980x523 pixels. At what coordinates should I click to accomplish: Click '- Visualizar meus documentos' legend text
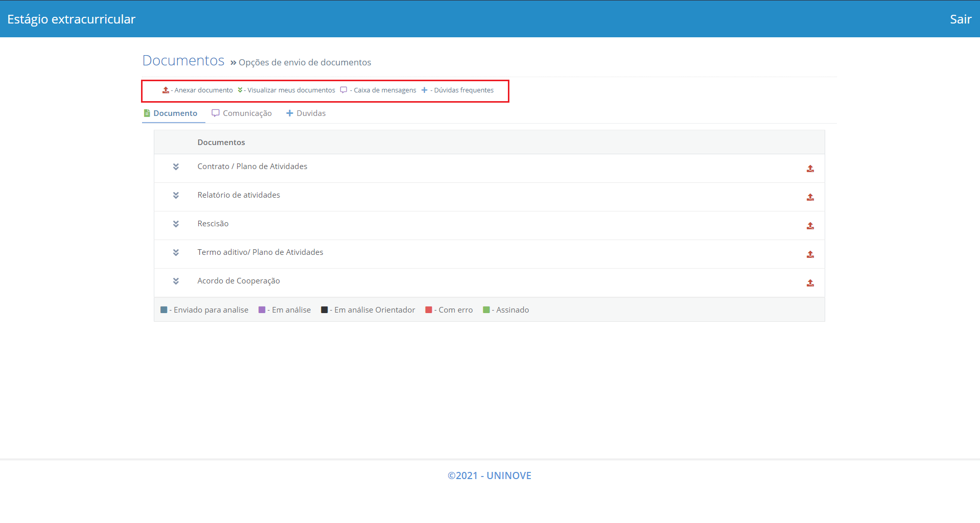pos(290,90)
